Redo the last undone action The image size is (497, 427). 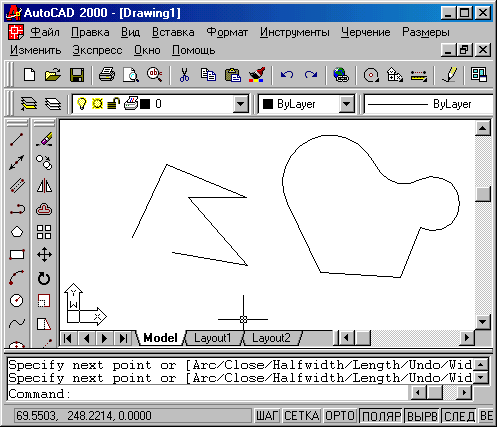click(x=311, y=75)
